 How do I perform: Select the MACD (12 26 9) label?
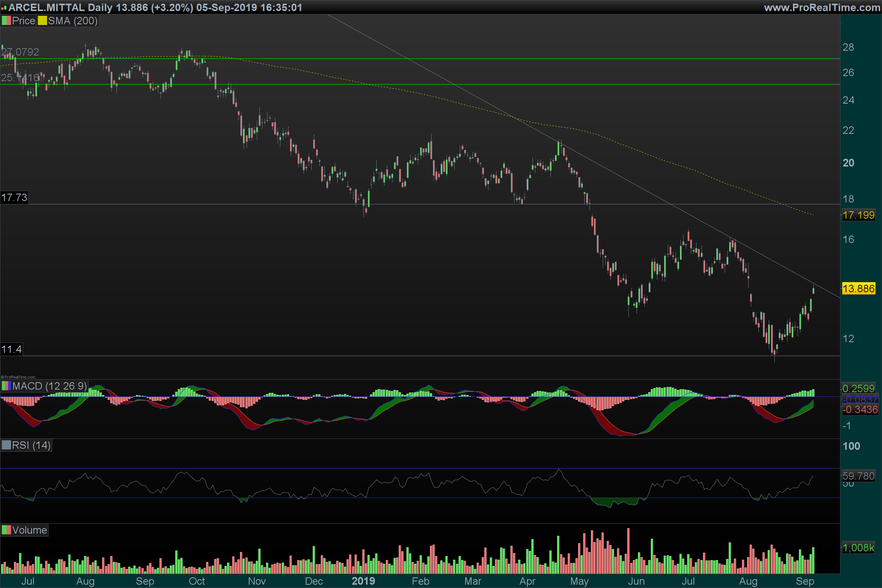50,386
